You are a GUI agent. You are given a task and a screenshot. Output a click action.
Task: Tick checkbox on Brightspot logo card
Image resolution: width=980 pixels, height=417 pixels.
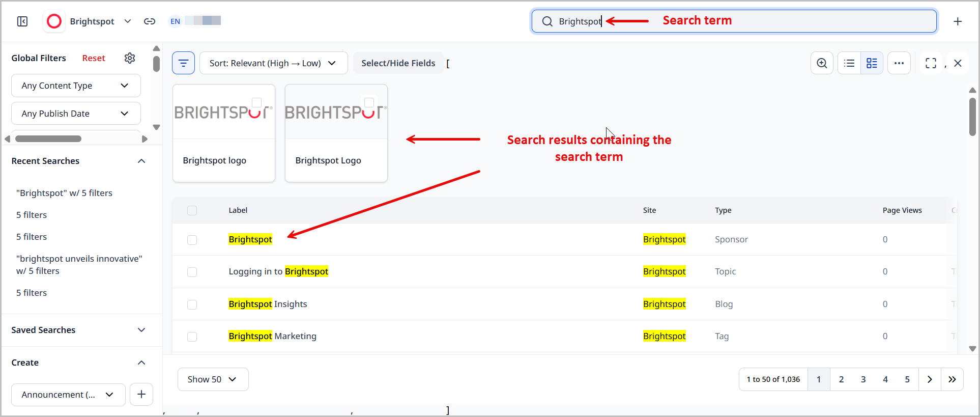257,102
